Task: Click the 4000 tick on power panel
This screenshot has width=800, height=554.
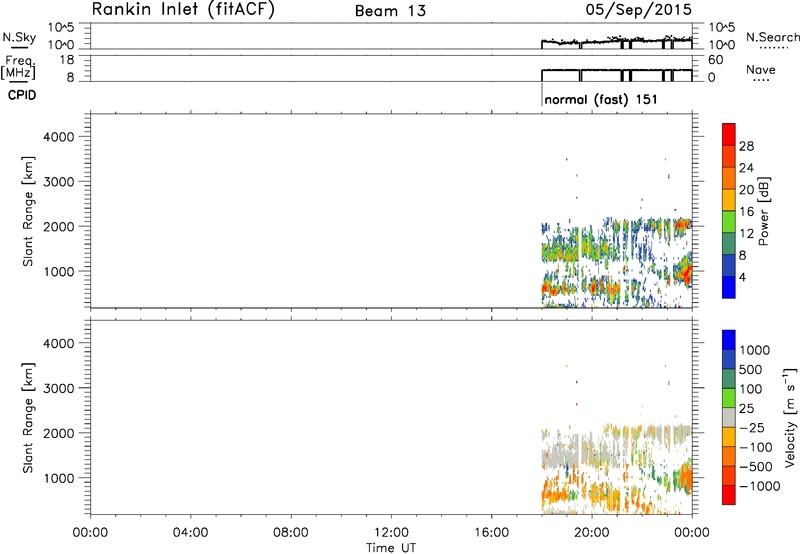Action: (x=58, y=137)
